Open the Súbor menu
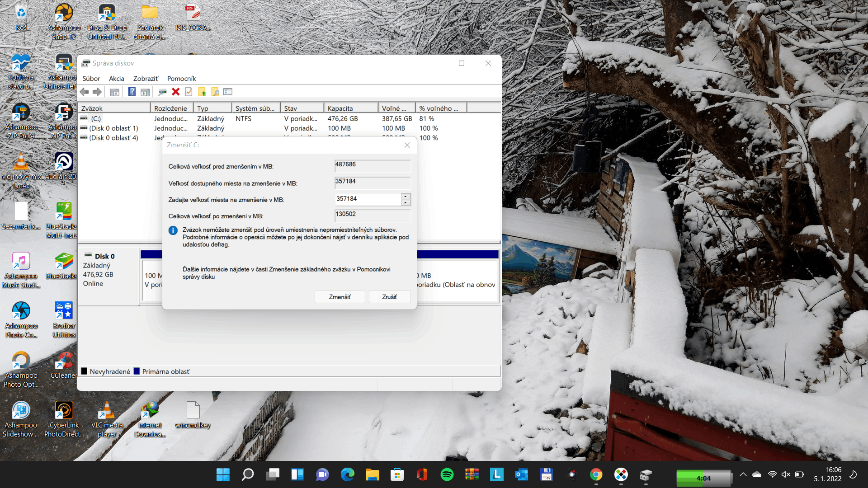The image size is (868, 488). pyautogui.click(x=91, y=79)
